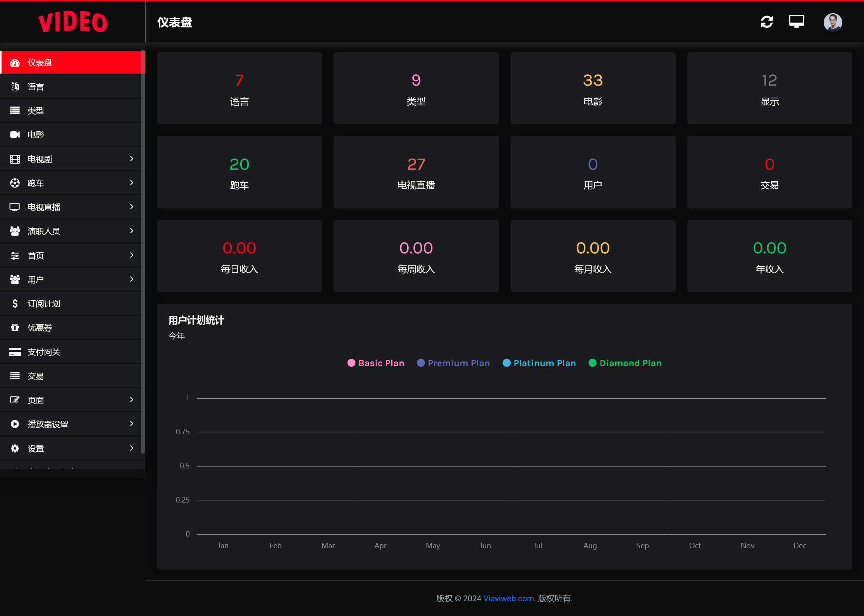Click the movie camera icon for 电影
864x616 pixels.
coord(15,134)
